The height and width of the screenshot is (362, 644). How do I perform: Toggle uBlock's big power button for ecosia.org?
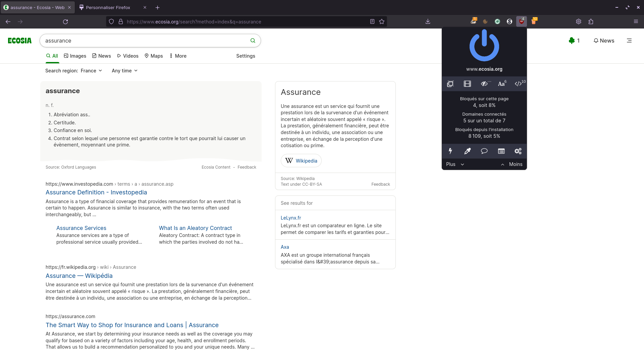click(x=484, y=46)
